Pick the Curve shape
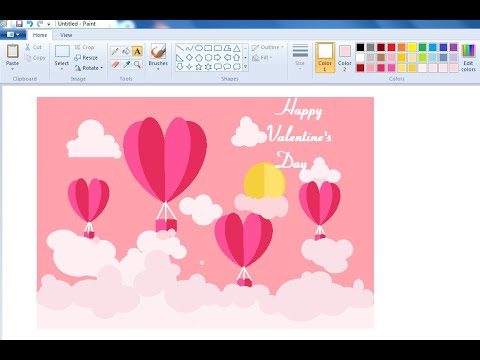Screen dimensions: 480x360 (x=189, y=48)
